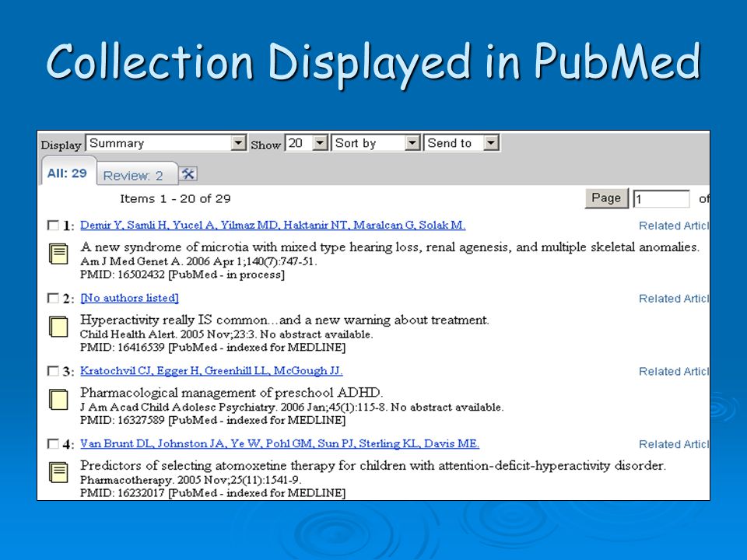747x560 pixels.
Task: Click text PMID: 16327589
Action: (212, 421)
